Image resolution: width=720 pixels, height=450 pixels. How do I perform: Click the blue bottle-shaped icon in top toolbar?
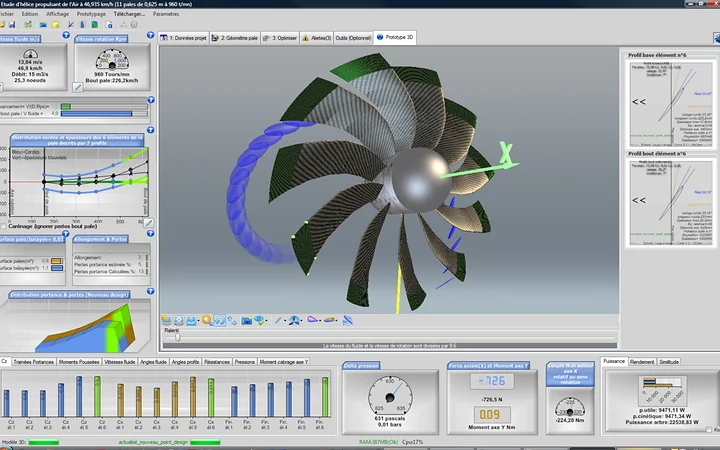(82, 24)
